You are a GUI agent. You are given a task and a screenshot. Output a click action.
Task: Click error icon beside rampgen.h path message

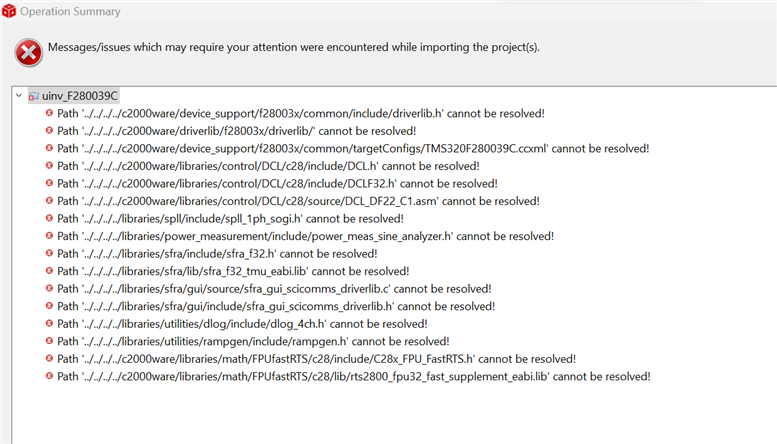click(x=49, y=341)
